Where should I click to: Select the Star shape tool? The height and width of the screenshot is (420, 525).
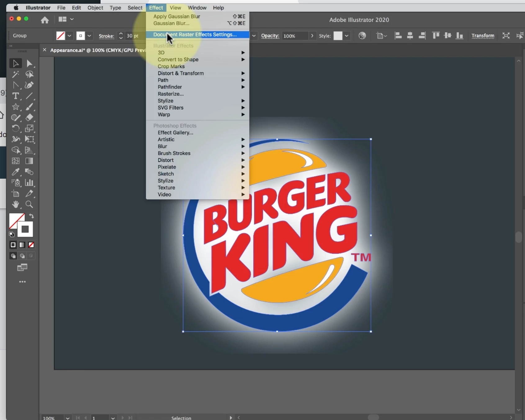(x=16, y=107)
